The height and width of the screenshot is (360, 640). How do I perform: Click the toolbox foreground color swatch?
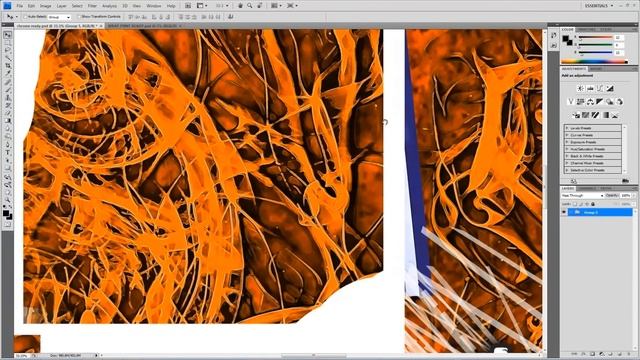(6, 213)
